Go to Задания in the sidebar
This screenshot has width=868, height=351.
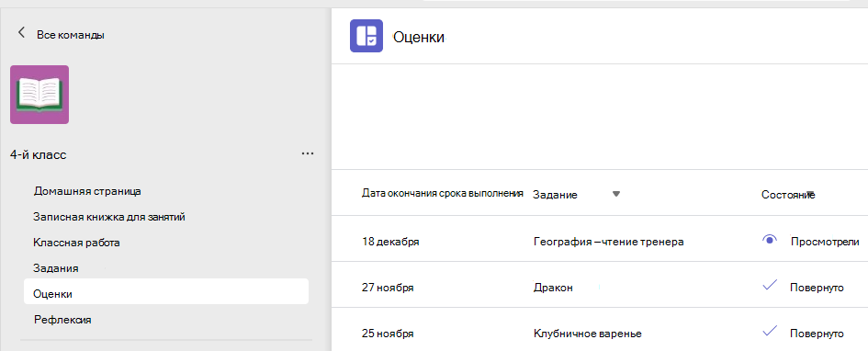[x=56, y=268]
